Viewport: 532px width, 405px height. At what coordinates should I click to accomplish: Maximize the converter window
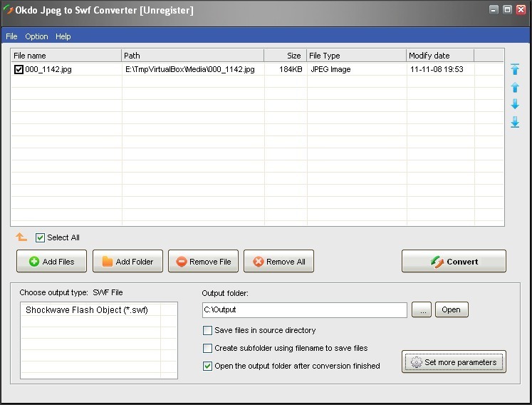(507, 9)
